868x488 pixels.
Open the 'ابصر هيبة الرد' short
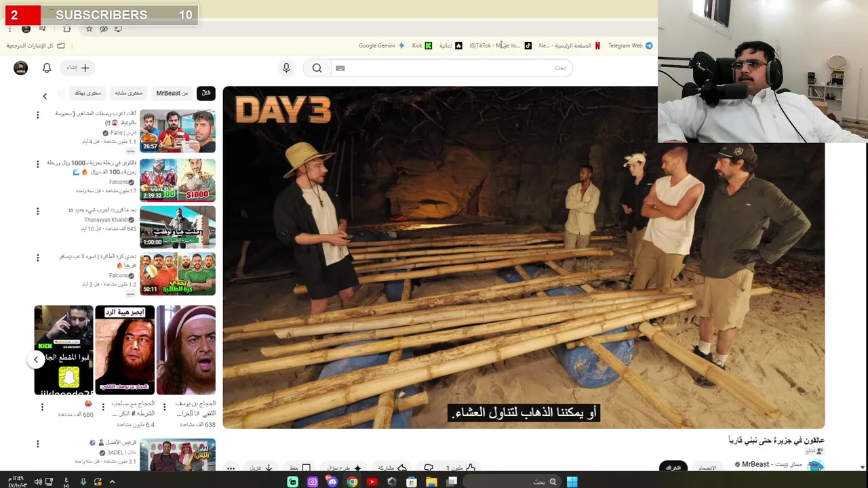click(125, 350)
